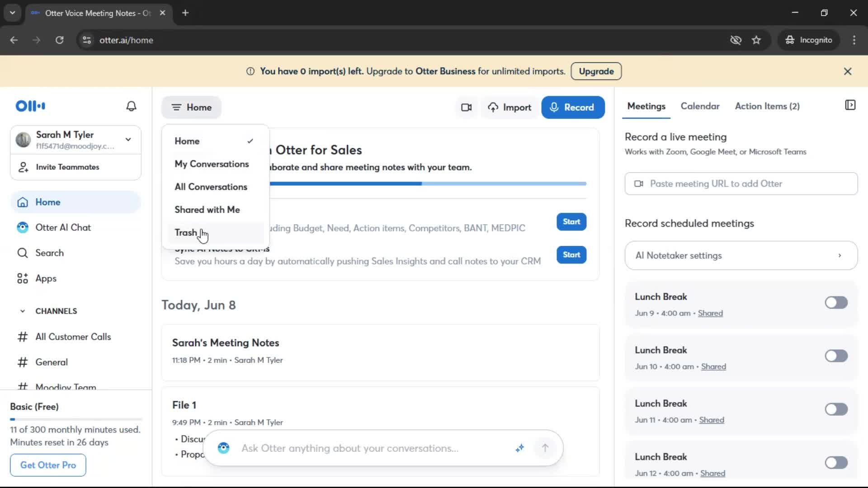Open Apps in the sidebar

pyautogui.click(x=75, y=278)
